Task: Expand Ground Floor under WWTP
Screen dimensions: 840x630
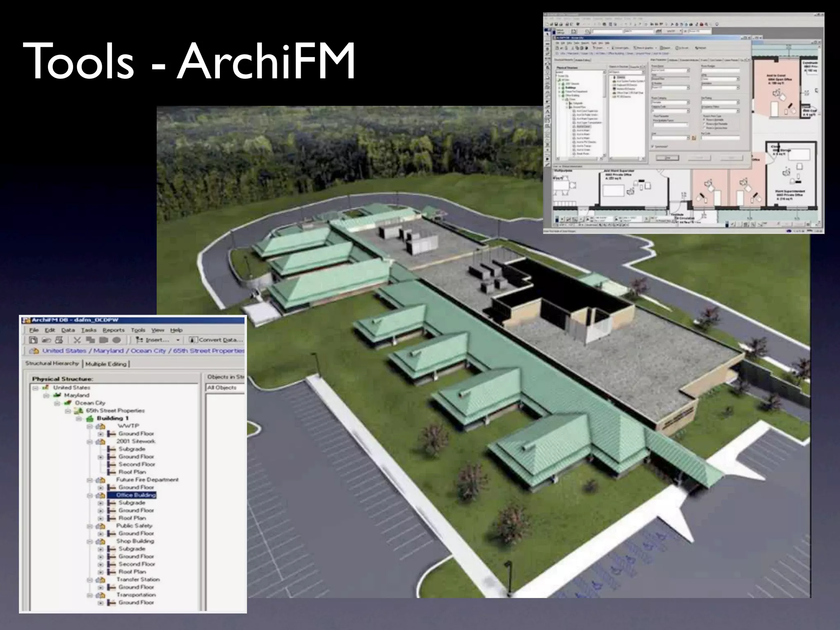Action: tap(100, 434)
